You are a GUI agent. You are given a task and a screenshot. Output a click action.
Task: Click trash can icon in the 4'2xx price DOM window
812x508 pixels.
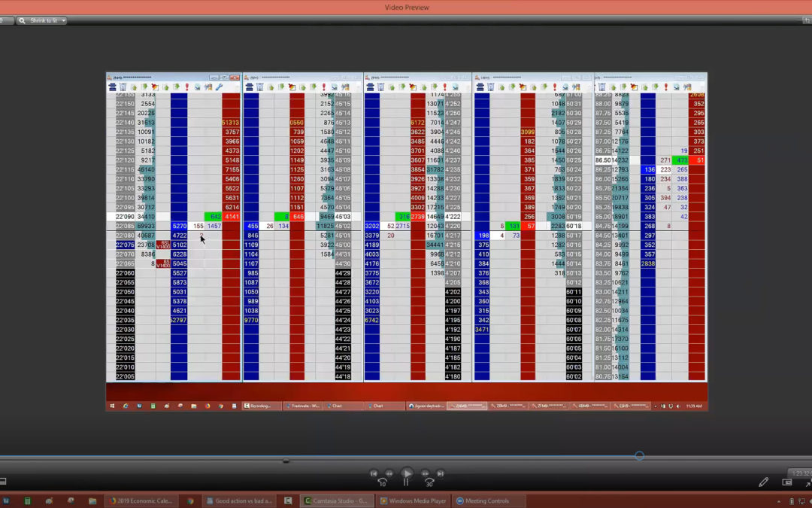click(x=380, y=87)
